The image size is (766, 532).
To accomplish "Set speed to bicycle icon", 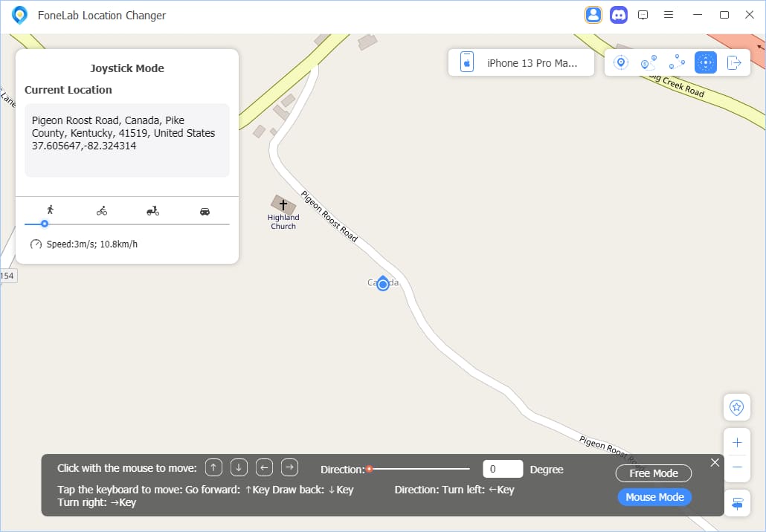I will coord(102,211).
